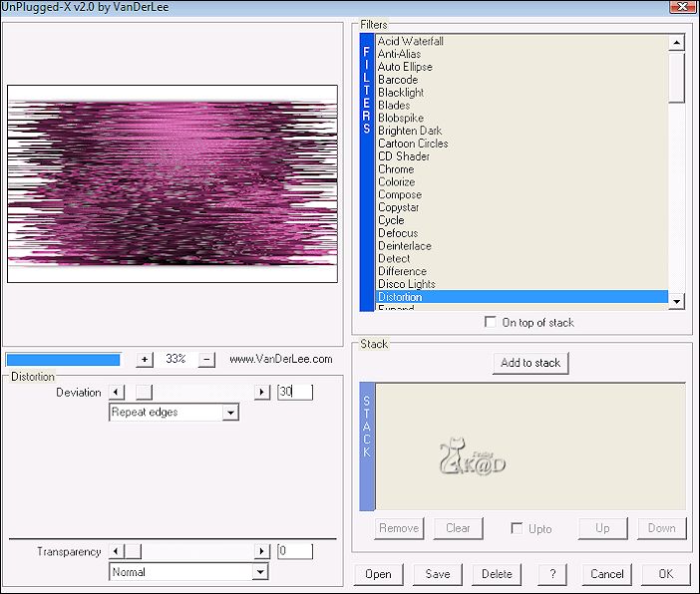
Task: Close the UnPlugged-X window
Action: click(683, 7)
